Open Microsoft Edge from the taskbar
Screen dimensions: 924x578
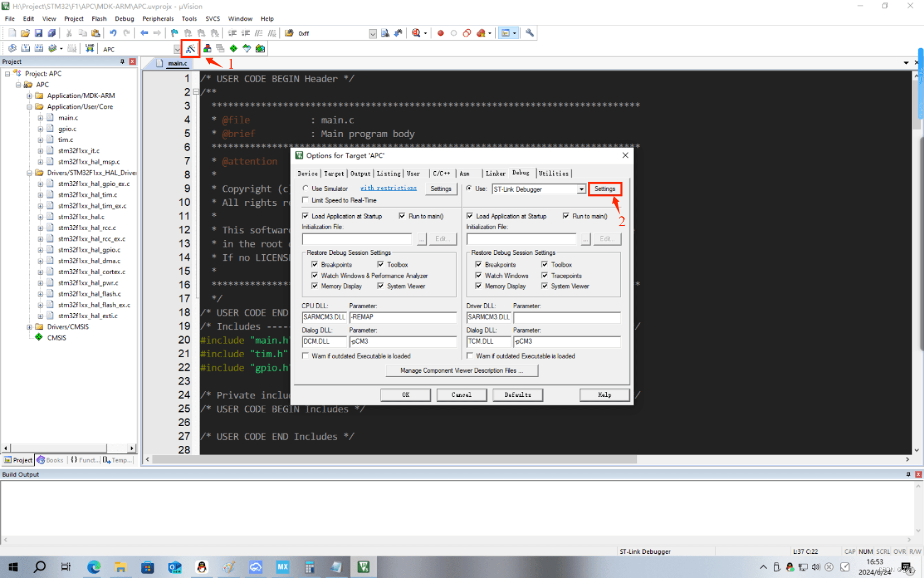94,566
